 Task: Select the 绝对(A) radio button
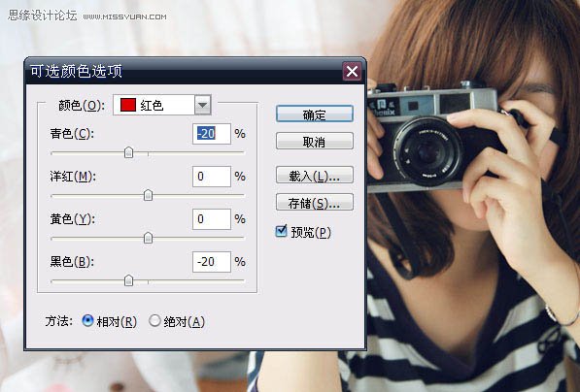pyautogui.click(x=154, y=320)
